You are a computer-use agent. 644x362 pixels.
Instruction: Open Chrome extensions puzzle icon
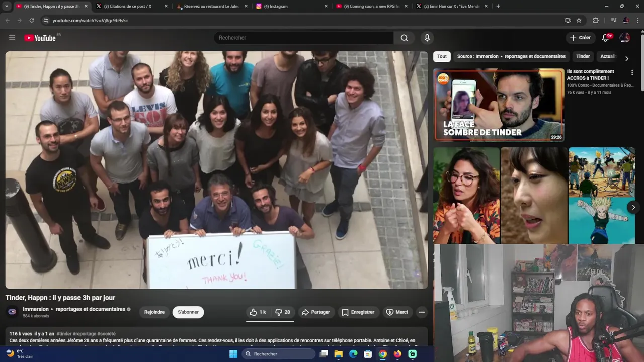[596, 20]
